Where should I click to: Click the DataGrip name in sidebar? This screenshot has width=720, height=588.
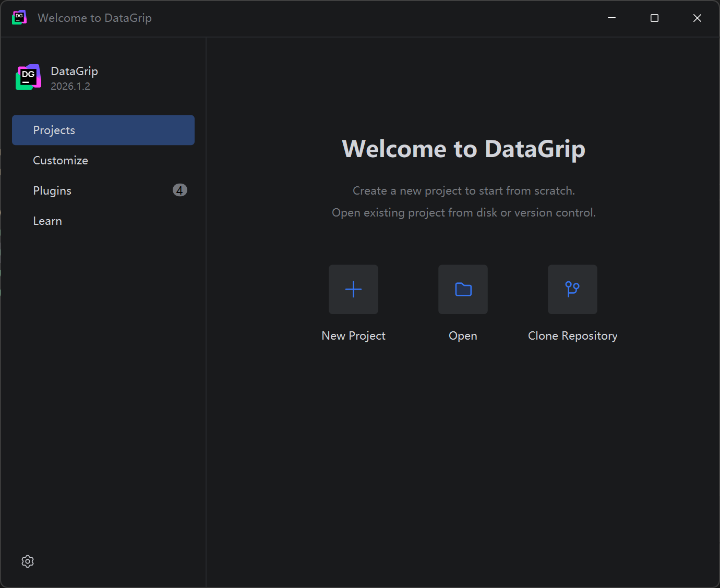(74, 71)
